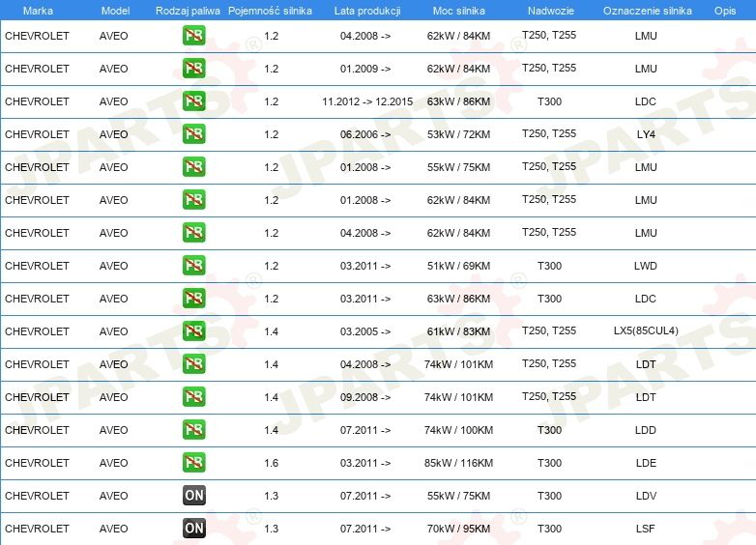Sort by the Marka column header
The width and height of the screenshot is (756, 545).
point(38,10)
